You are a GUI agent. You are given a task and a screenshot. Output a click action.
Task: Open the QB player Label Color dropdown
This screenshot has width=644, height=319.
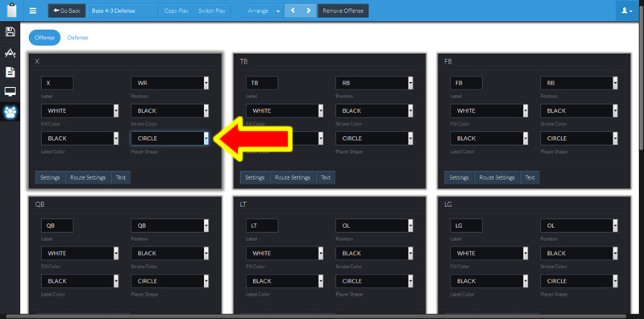(x=80, y=281)
